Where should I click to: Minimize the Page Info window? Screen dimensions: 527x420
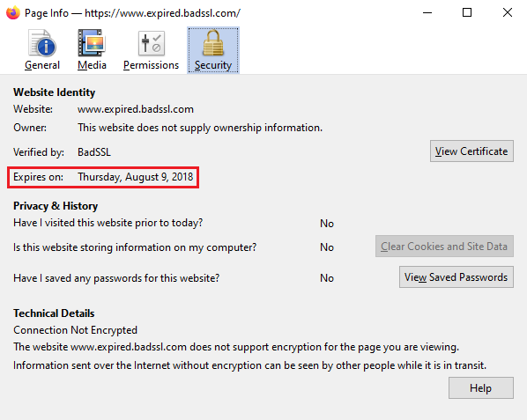click(427, 12)
